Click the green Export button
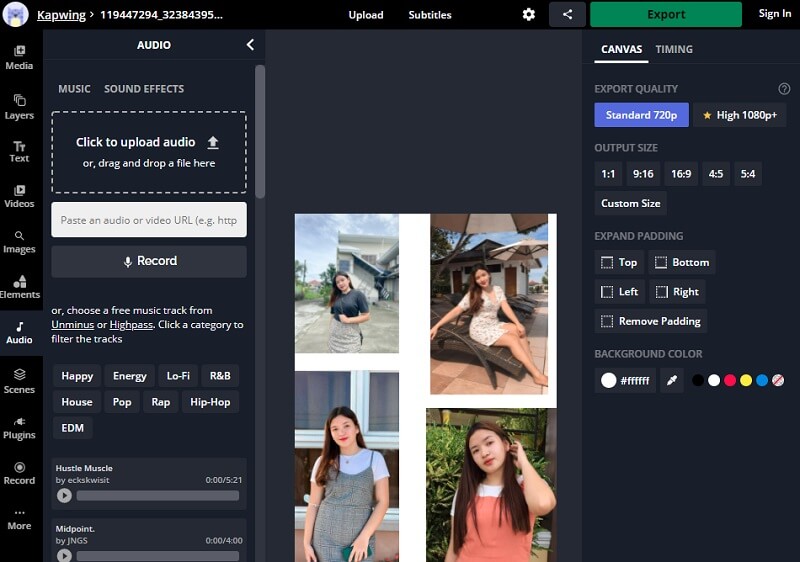The image size is (800, 562). [665, 15]
